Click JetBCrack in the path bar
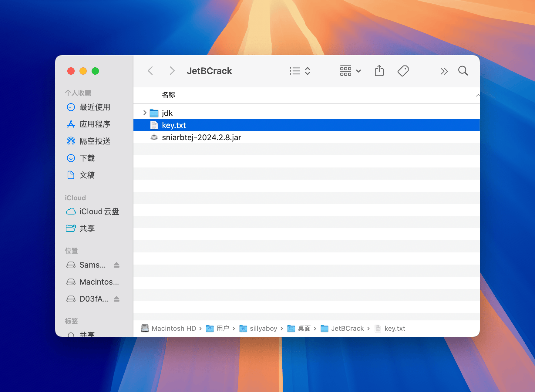535x392 pixels. 342,328
